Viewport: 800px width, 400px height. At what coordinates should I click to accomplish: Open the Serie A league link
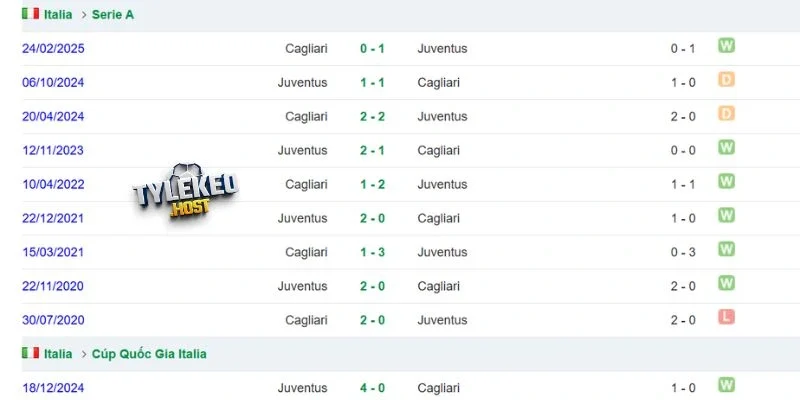click(113, 15)
